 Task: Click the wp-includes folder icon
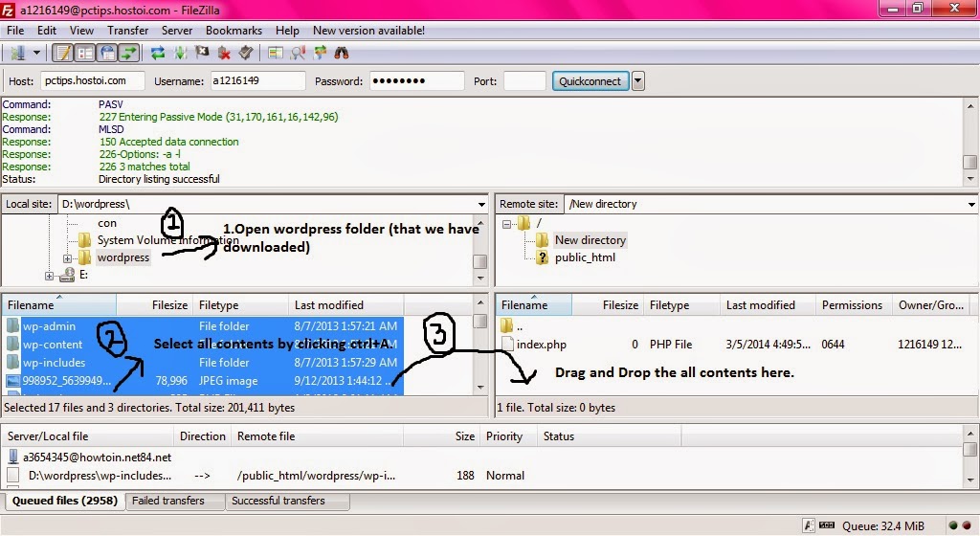(x=12, y=362)
